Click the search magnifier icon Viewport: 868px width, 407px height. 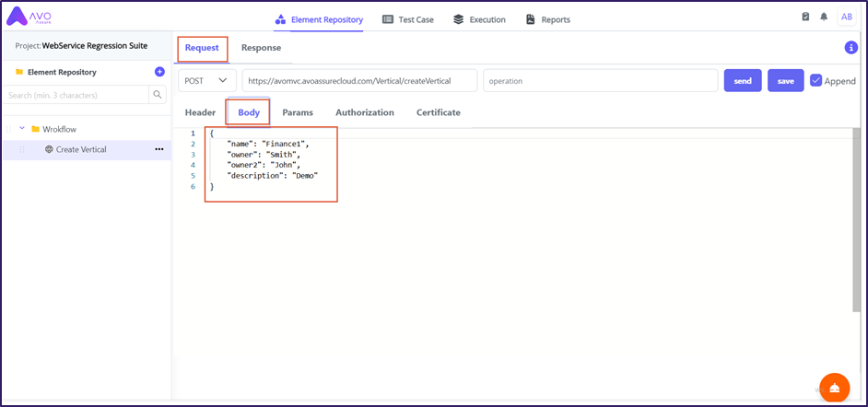158,95
